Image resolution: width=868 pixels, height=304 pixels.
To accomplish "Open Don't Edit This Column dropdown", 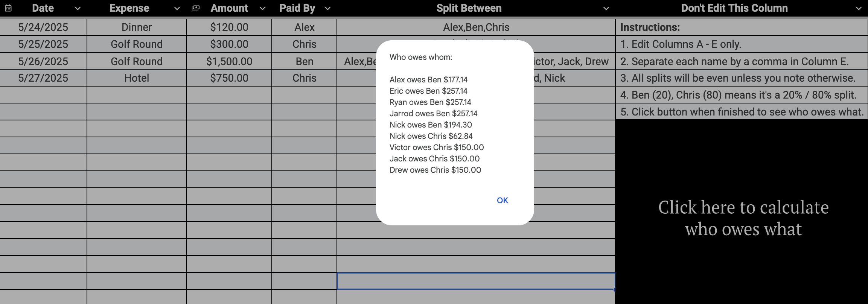I will pyautogui.click(x=859, y=8).
